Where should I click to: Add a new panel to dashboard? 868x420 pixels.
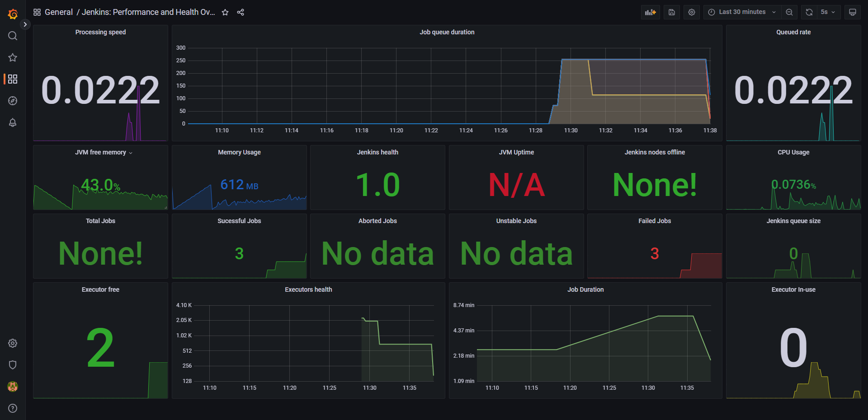click(x=651, y=12)
